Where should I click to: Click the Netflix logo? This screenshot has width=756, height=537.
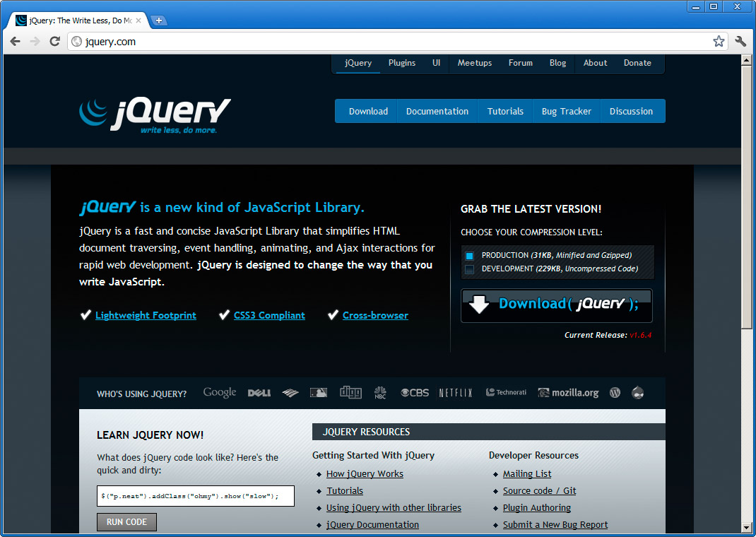pos(455,393)
